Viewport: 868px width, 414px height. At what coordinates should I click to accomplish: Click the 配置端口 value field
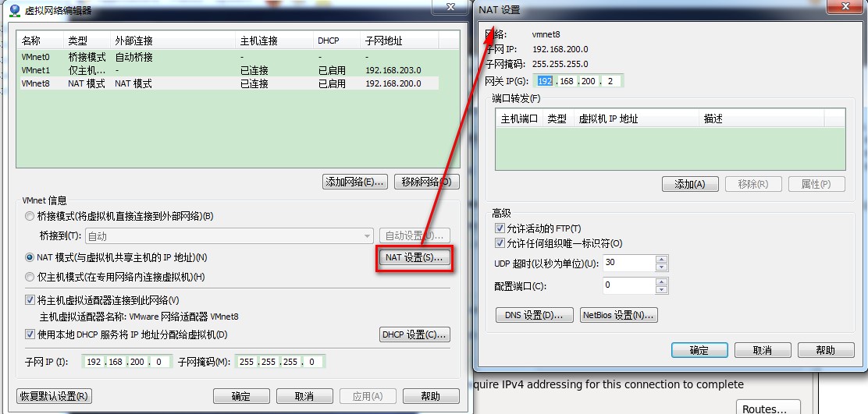628,286
